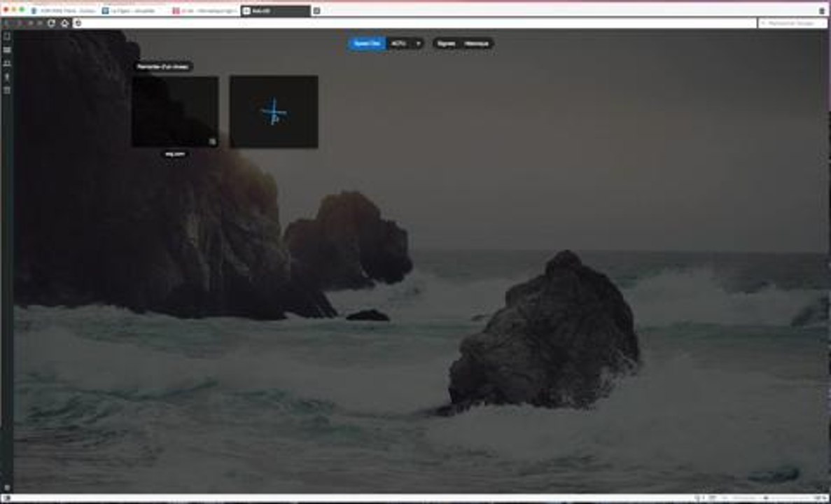Viewport: 831px width, 504px height.
Task: Open the Mail panel in sidebar
Action: click(x=7, y=50)
